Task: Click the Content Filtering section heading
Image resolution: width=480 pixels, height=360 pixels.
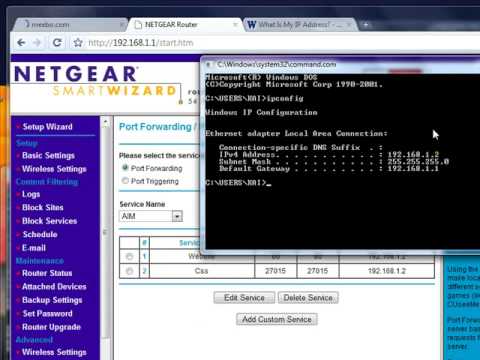Action: click(x=47, y=182)
